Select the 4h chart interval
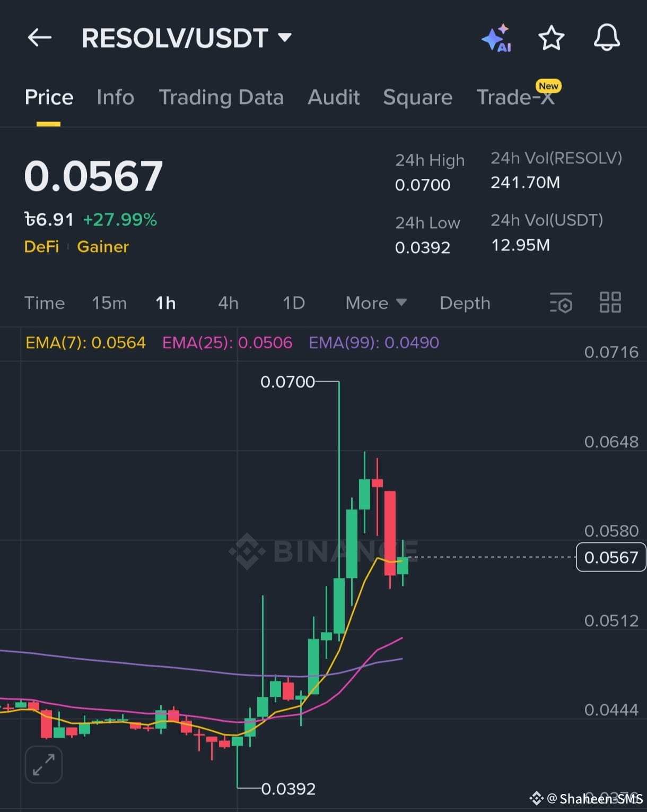 click(x=228, y=303)
